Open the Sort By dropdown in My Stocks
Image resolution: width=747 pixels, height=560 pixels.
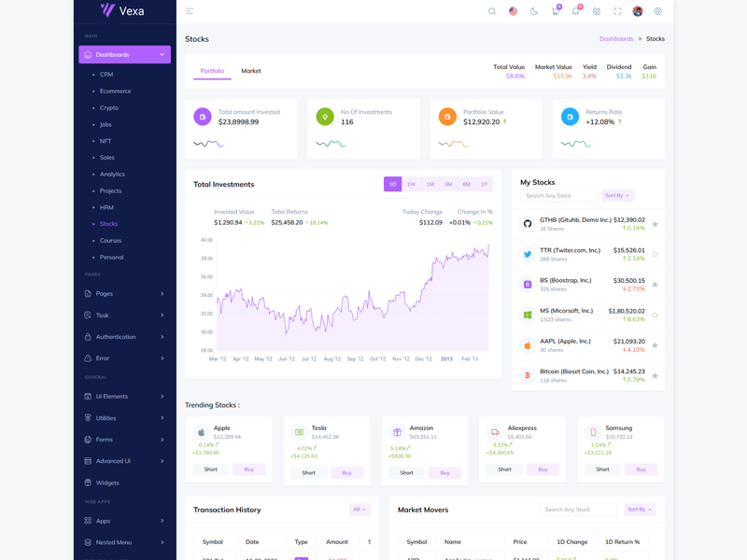coord(617,196)
